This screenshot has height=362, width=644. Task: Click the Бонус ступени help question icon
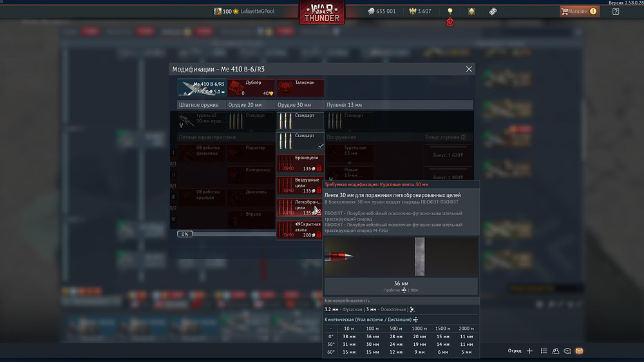click(464, 137)
